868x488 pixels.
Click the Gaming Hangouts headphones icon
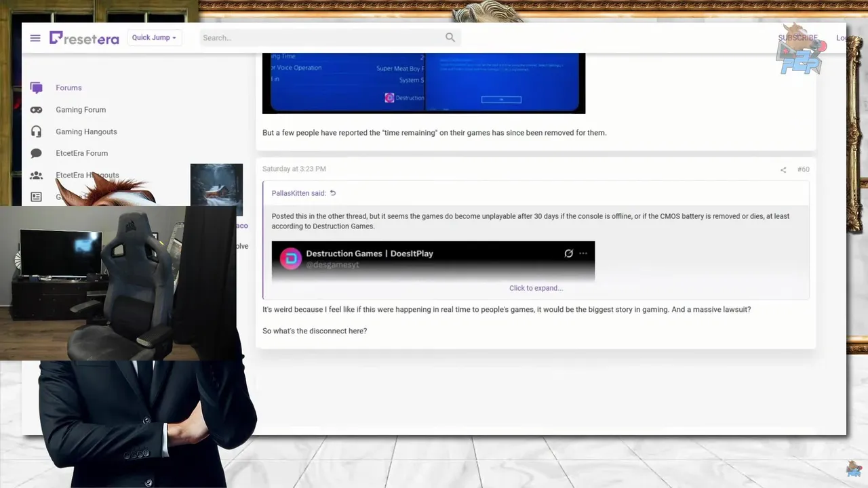pos(37,131)
